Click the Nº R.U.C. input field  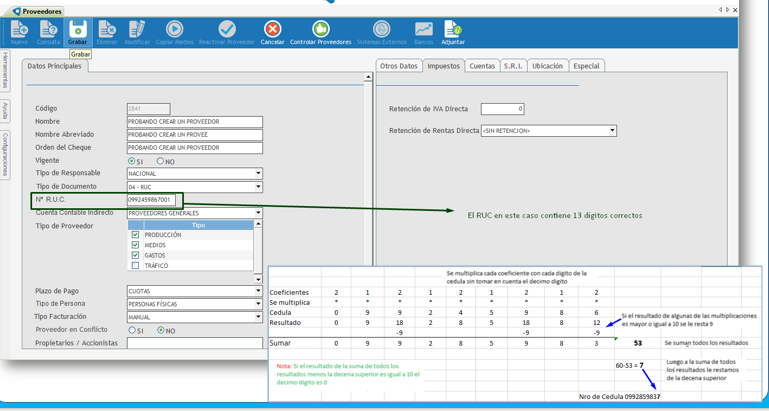(x=151, y=200)
